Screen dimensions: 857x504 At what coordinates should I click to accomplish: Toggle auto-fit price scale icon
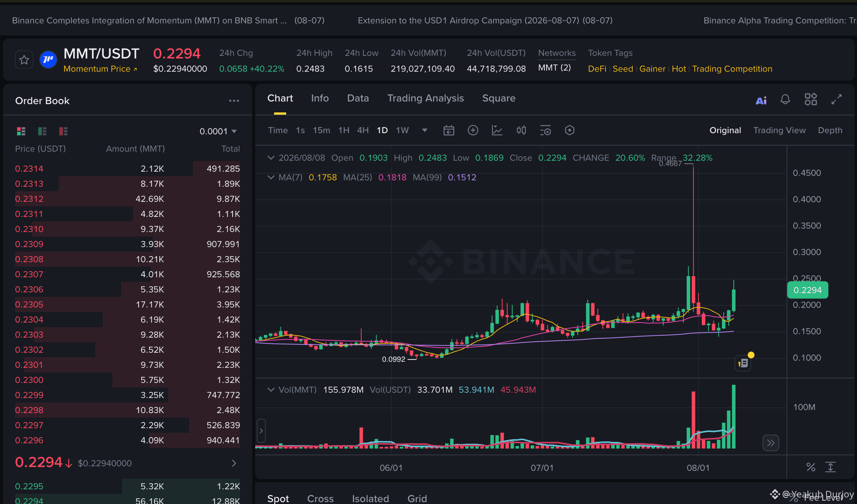click(831, 467)
